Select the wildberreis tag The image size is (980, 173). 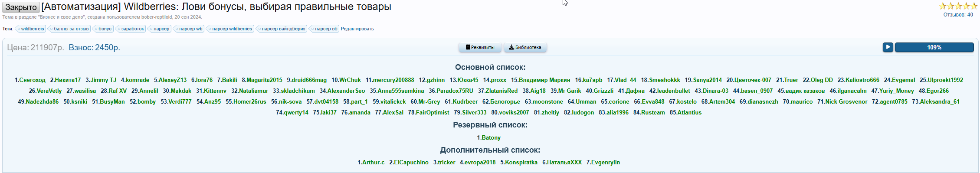31,29
